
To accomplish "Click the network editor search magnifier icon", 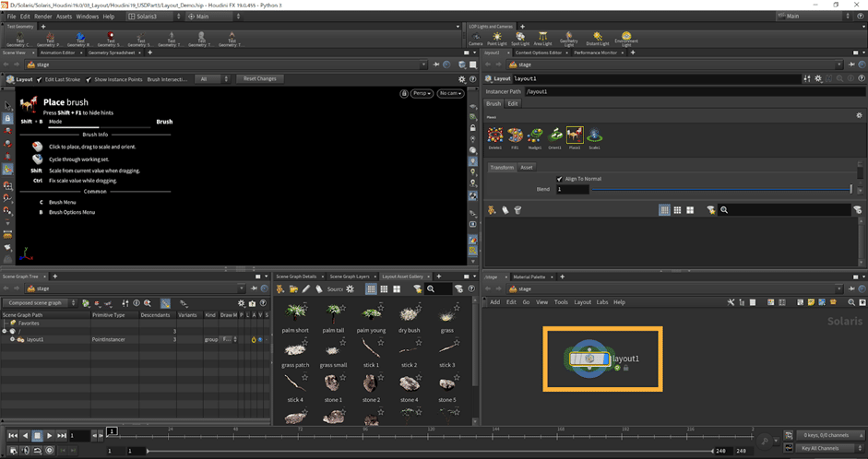I will coord(851,302).
